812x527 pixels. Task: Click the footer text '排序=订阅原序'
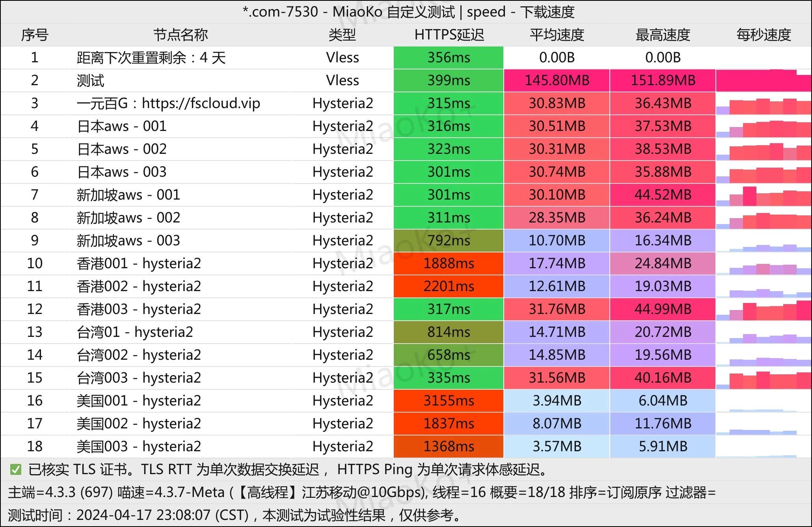point(616,492)
